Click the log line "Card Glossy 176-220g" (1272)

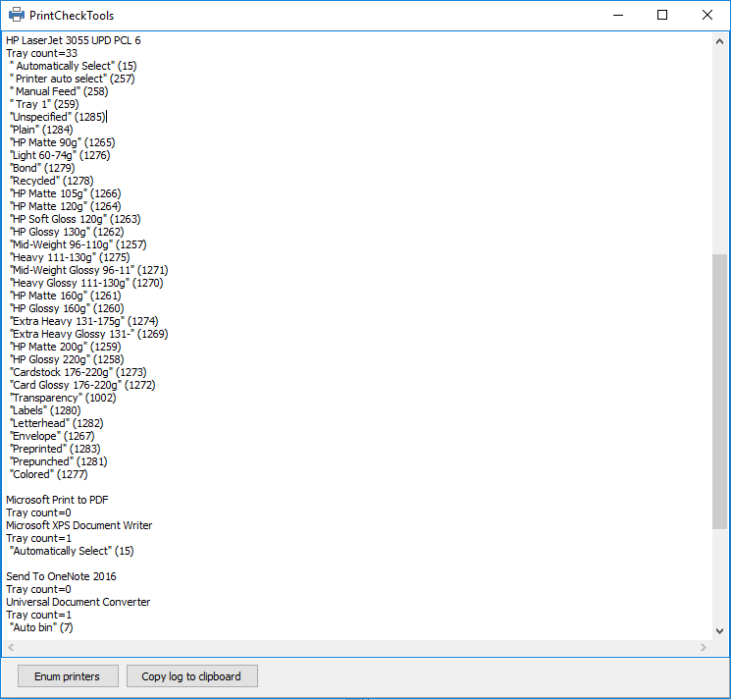(x=82, y=385)
